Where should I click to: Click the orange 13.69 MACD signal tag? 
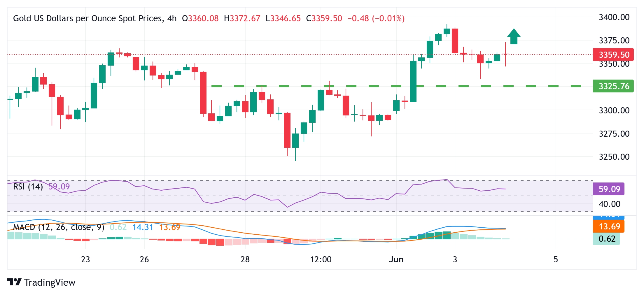pyautogui.click(x=609, y=226)
